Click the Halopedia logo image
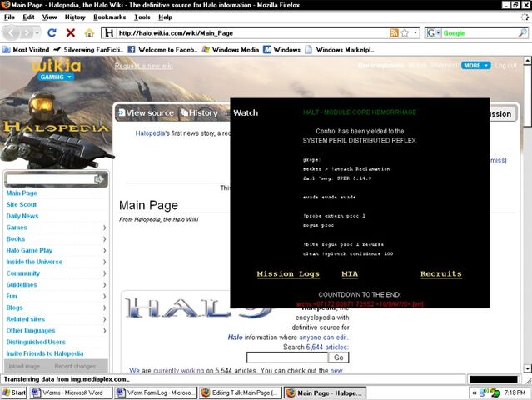 tap(57, 127)
